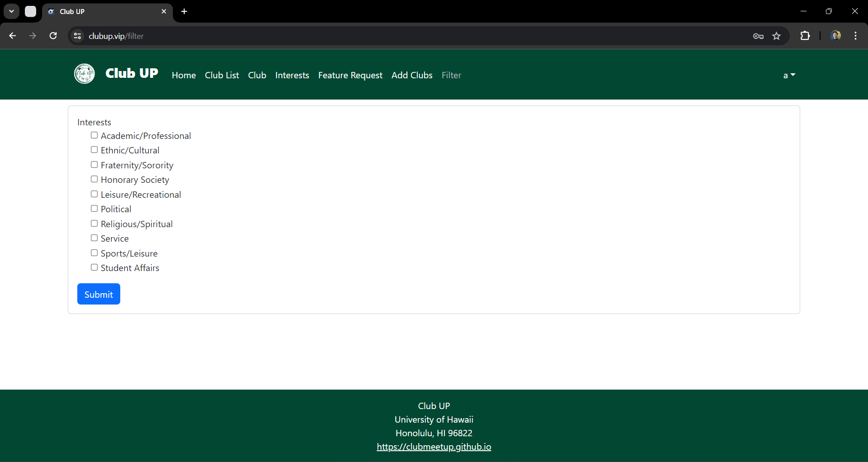The height and width of the screenshot is (462, 868).
Task: Open the clubmeetup.github.io footer link
Action: click(x=434, y=447)
